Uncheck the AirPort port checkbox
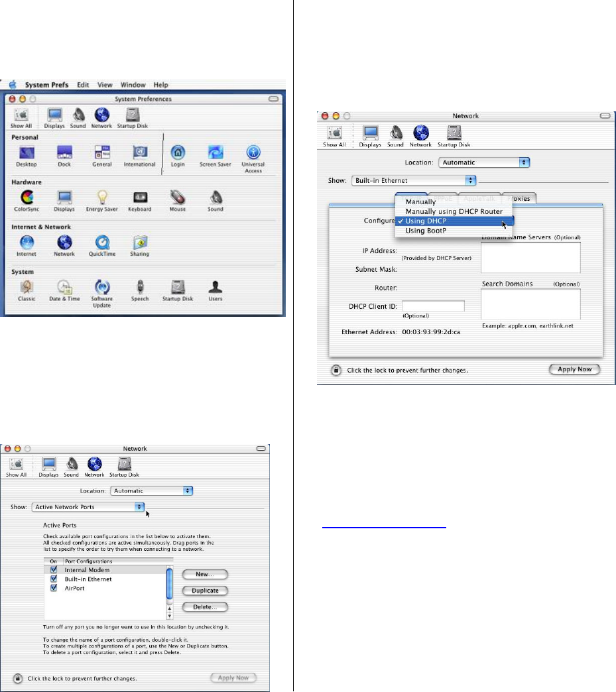 point(54,589)
